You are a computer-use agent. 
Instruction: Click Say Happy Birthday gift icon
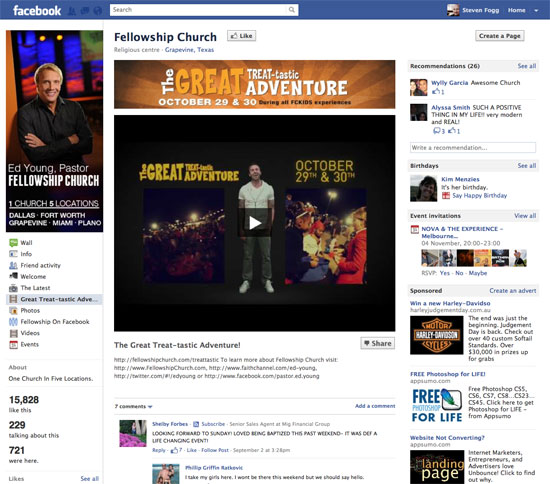coord(446,196)
